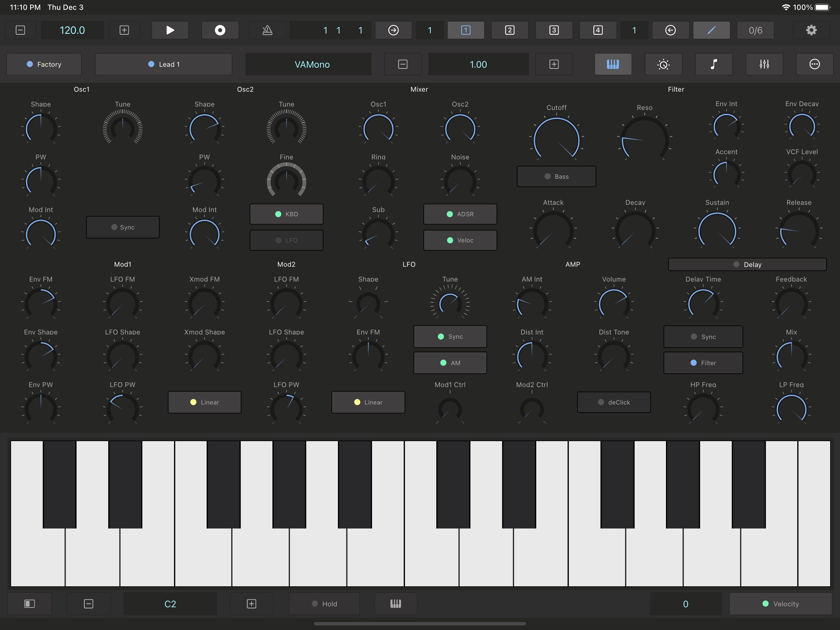Enable the Hold toggle
840x630 pixels.
click(x=324, y=604)
